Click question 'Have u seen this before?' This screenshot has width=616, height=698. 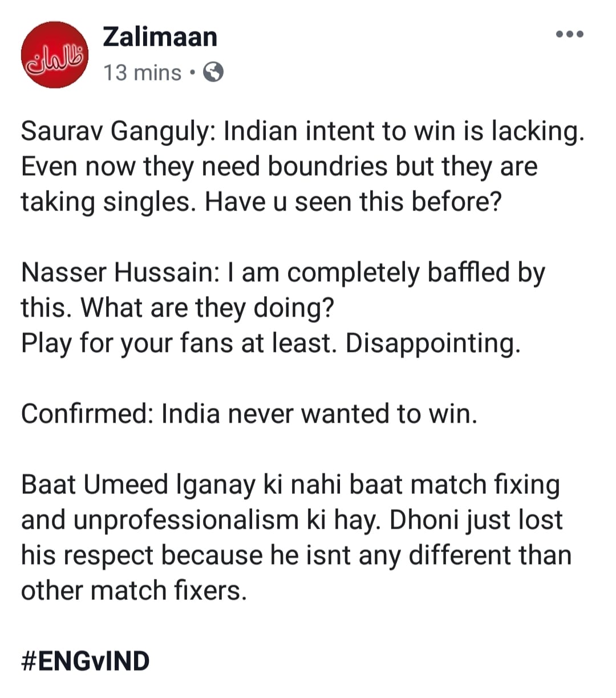point(353,202)
